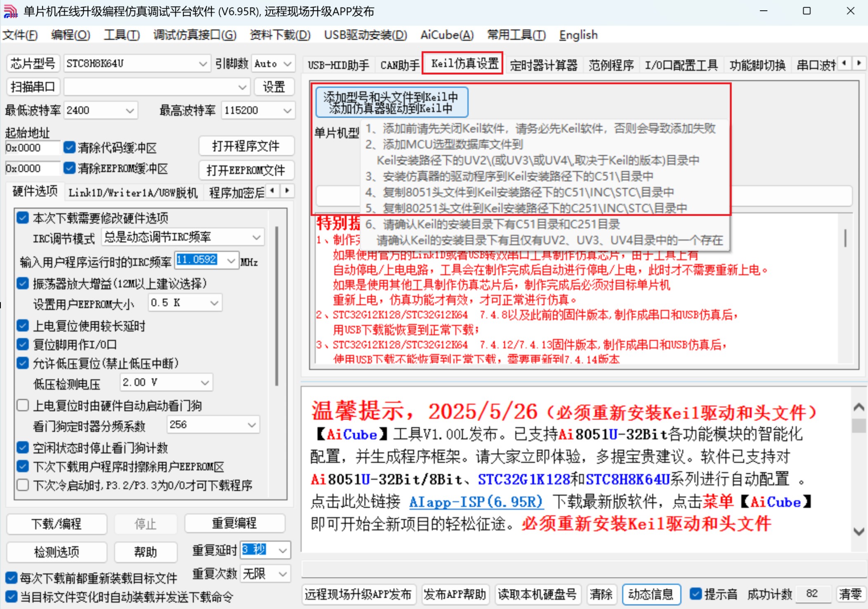
Task: Click the 检测选项 button
Action: [57, 552]
